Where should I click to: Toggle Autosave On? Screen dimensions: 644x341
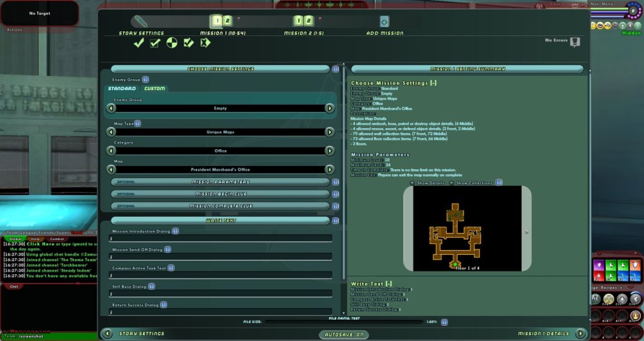pos(344,335)
